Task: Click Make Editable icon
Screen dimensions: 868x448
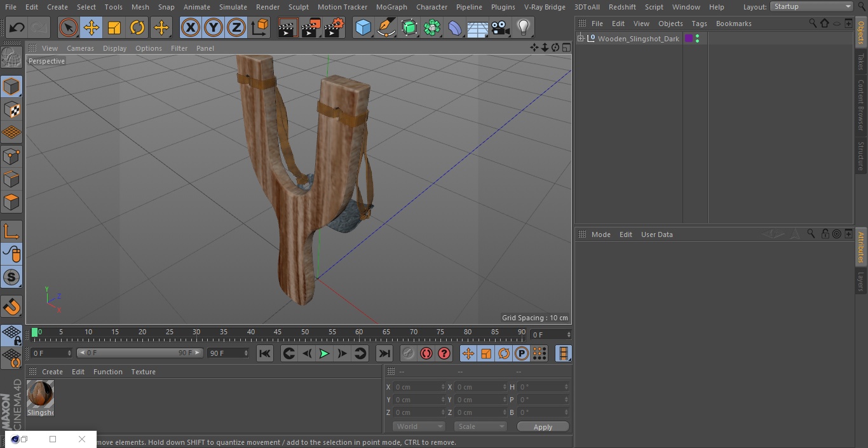Action: [11, 58]
